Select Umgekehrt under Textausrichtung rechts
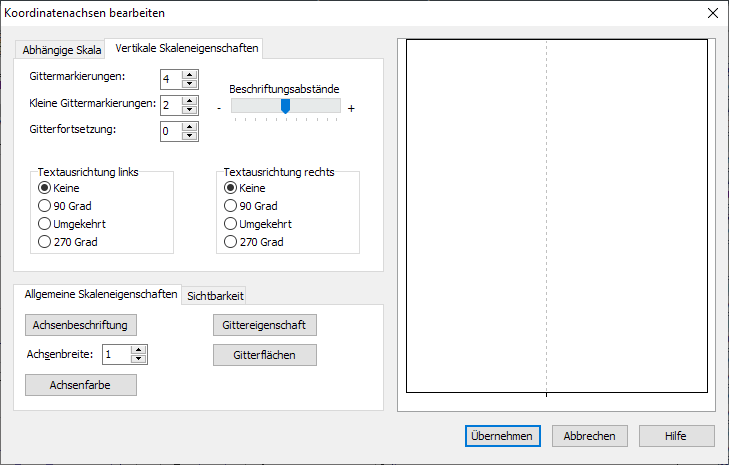The height and width of the screenshot is (465, 729). pos(230,224)
